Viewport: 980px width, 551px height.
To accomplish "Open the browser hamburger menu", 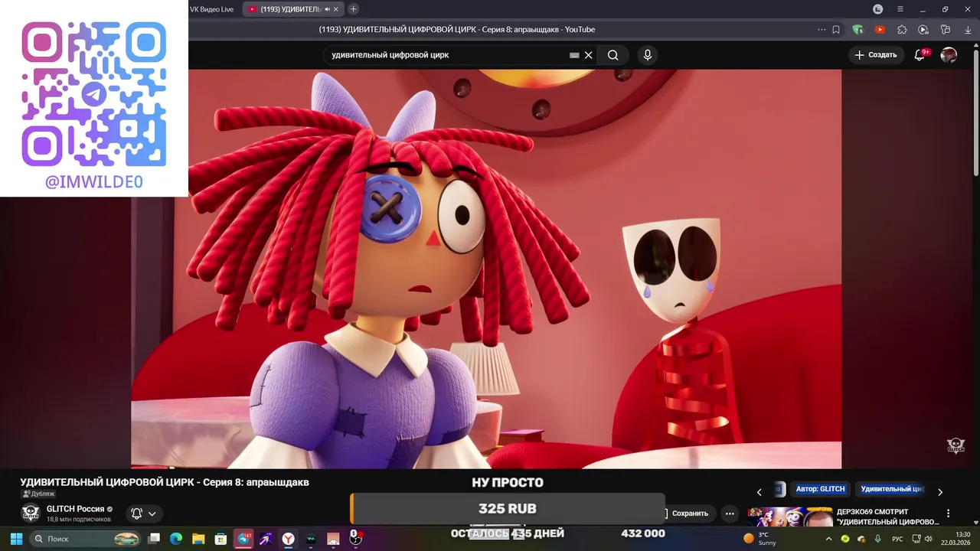I will pos(902,9).
